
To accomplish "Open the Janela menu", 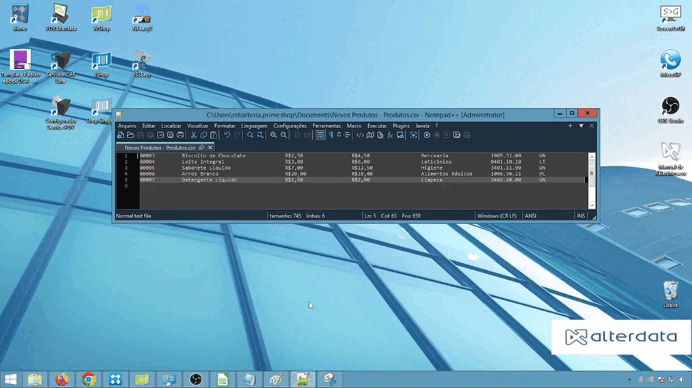I will tap(422, 126).
